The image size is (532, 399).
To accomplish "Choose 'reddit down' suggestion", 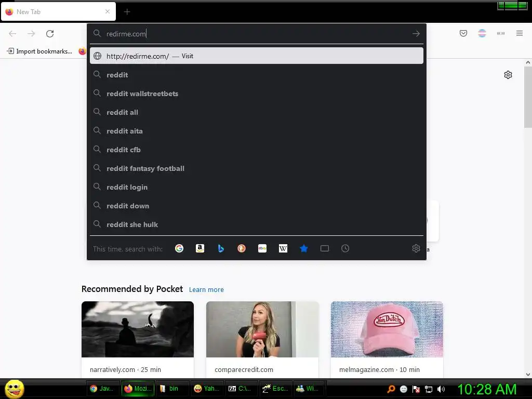I will tap(257, 206).
